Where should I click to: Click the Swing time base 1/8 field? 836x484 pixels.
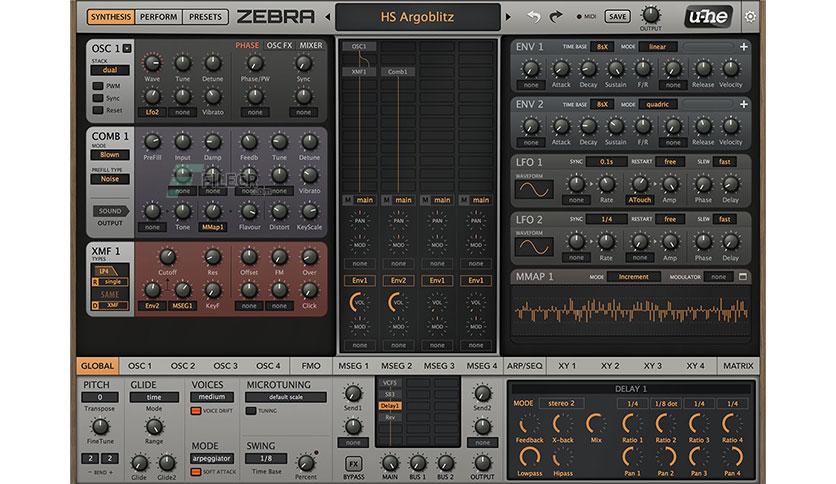pyautogui.click(x=266, y=458)
